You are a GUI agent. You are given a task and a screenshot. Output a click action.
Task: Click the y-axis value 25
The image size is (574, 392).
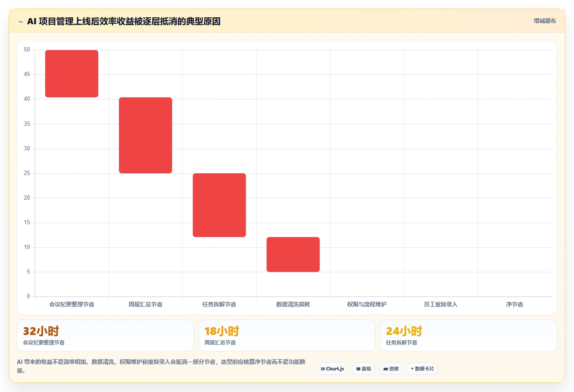pyautogui.click(x=27, y=173)
